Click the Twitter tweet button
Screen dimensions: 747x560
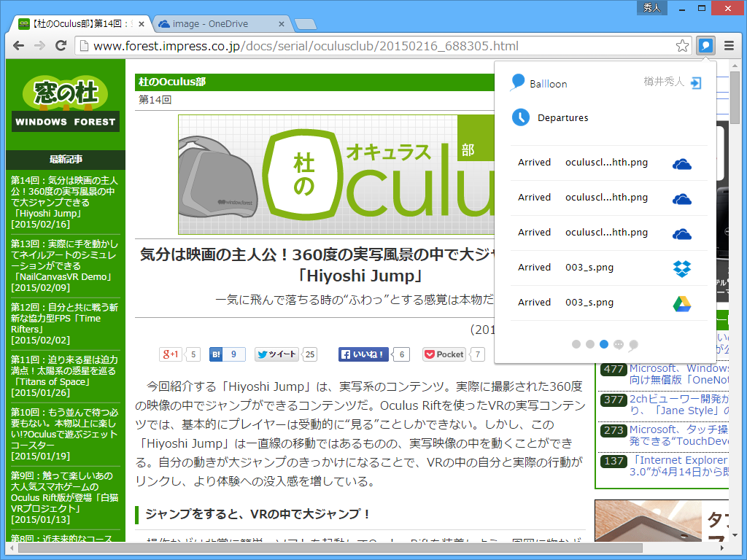tap(276, 354)
